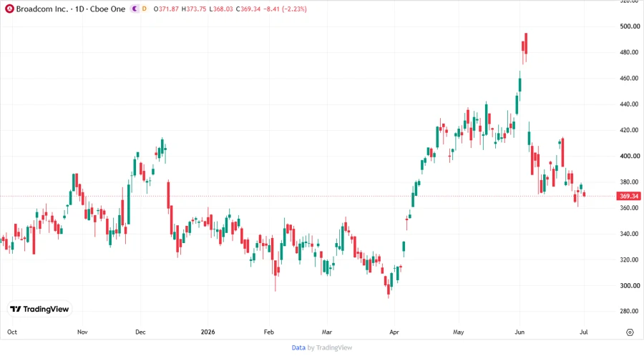The image size is (644, 356).
Task: Click the 500.00 price axis label
Action: [630, 26]
